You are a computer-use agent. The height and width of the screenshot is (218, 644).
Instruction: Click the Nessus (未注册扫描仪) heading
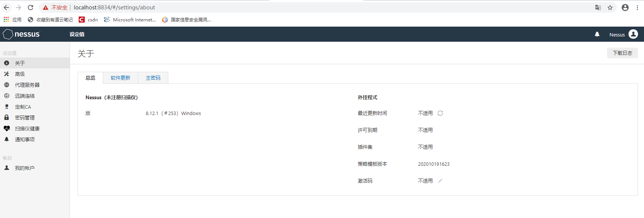pos(111,97)
